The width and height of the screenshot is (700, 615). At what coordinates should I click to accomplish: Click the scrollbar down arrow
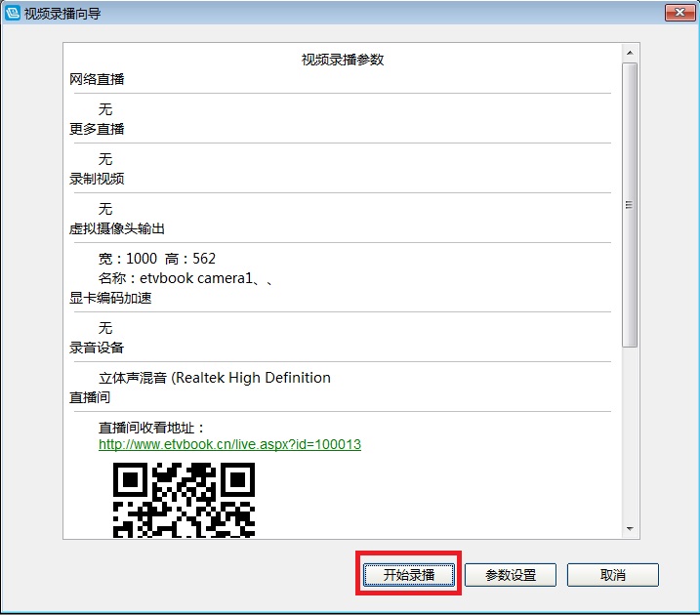[630, 529]
